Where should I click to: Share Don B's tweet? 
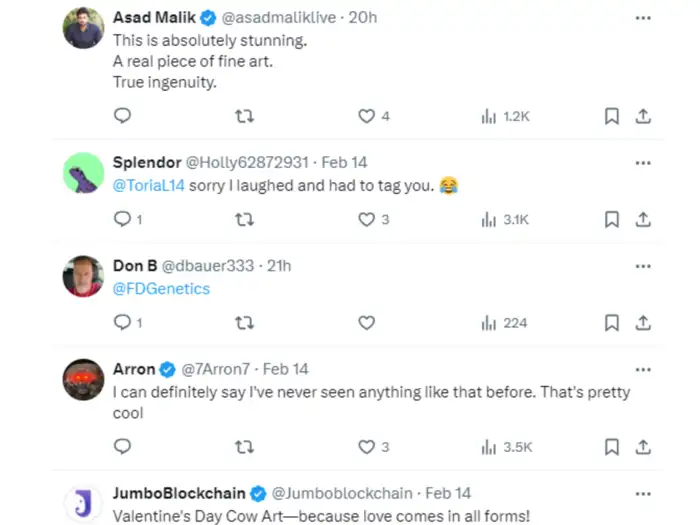[643, 322]
